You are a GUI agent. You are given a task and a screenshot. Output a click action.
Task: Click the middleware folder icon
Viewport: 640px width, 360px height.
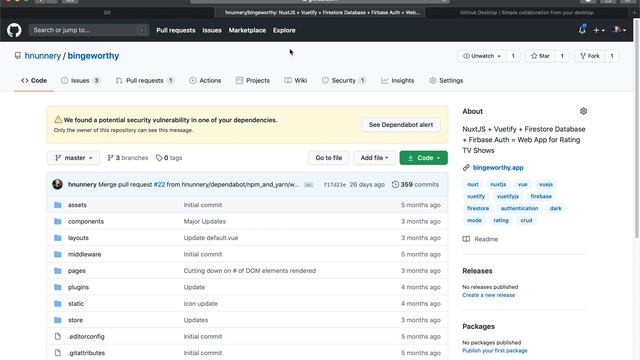click(x=58, y=254)
